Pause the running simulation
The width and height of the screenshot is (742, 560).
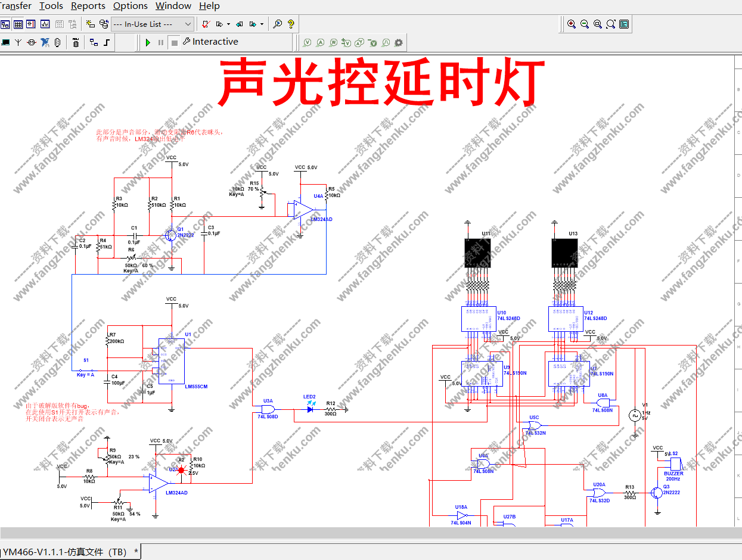[161, 42]
